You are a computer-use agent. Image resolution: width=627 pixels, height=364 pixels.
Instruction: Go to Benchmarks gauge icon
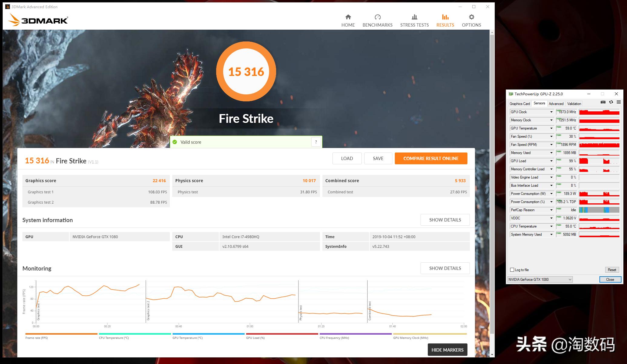pos(377,17)
